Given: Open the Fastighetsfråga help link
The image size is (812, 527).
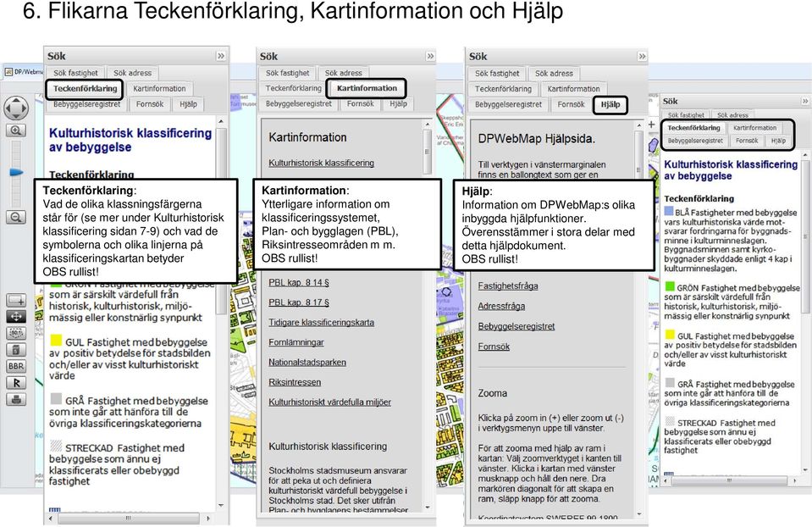Looking at the screenshot, I should [x=507, y=286].
